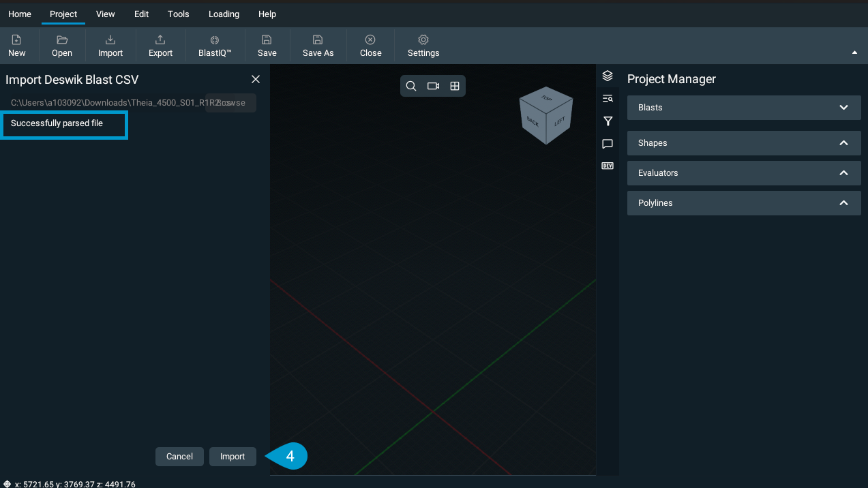Click the x y z coordinates readout
868x488 pixels.
tap(75, 485)
